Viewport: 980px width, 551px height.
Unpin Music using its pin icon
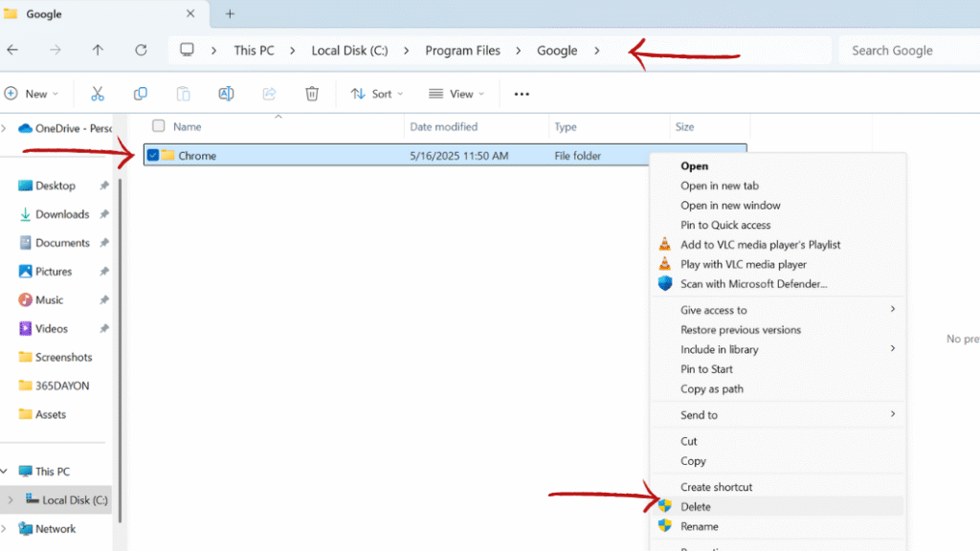point(103,299)
